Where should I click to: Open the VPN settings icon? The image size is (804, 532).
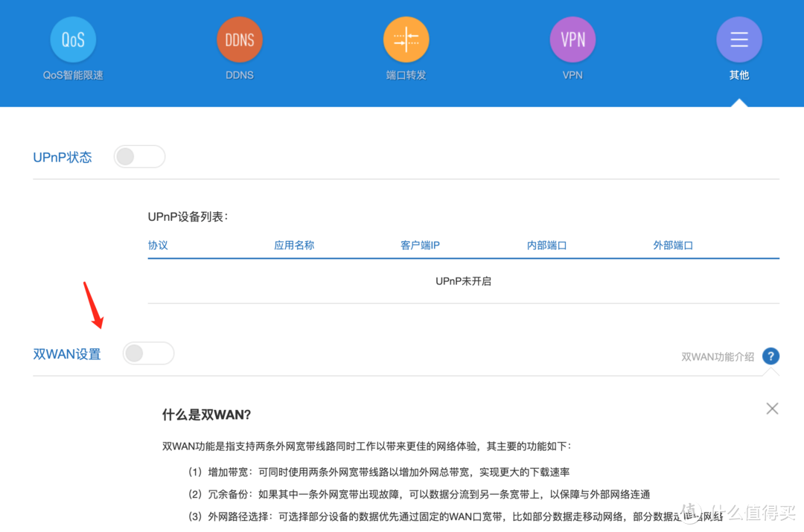(x=572, y=39)
